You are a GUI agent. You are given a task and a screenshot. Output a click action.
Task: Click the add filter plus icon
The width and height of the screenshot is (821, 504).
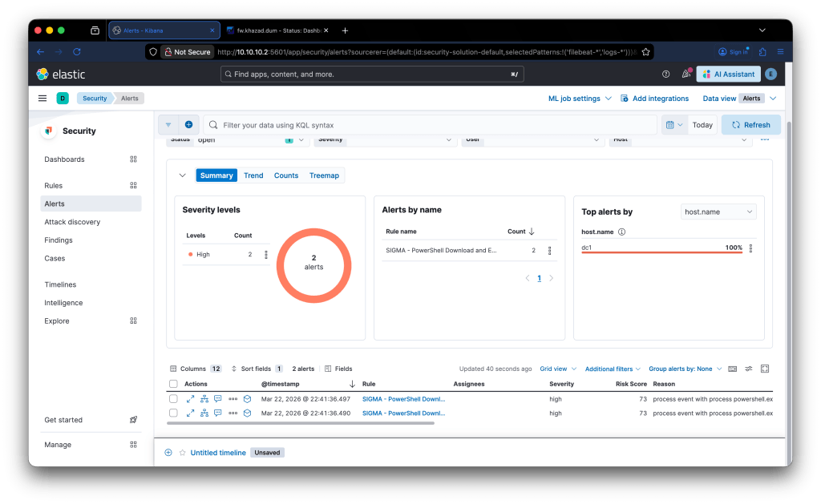[x=188, y=125]
